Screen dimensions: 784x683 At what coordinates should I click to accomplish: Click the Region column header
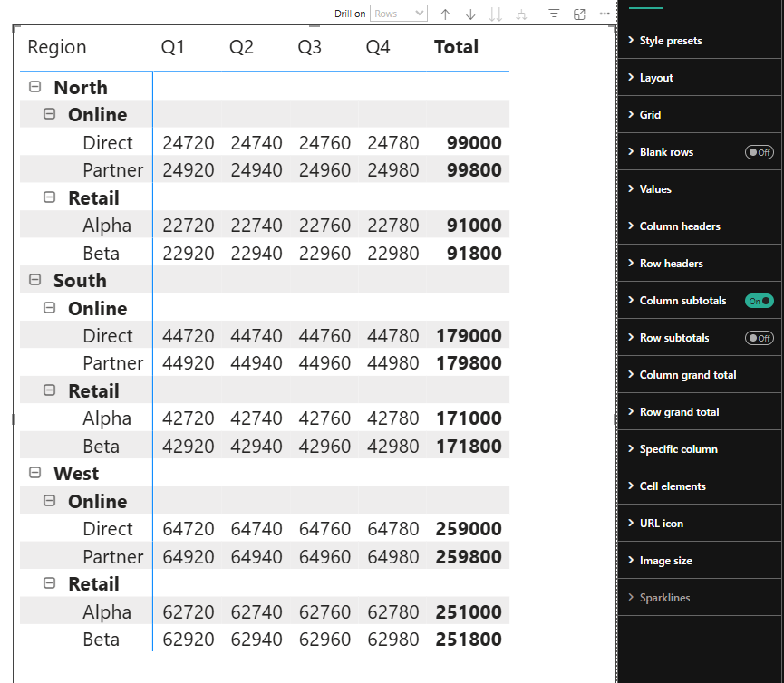coord(57,47)
